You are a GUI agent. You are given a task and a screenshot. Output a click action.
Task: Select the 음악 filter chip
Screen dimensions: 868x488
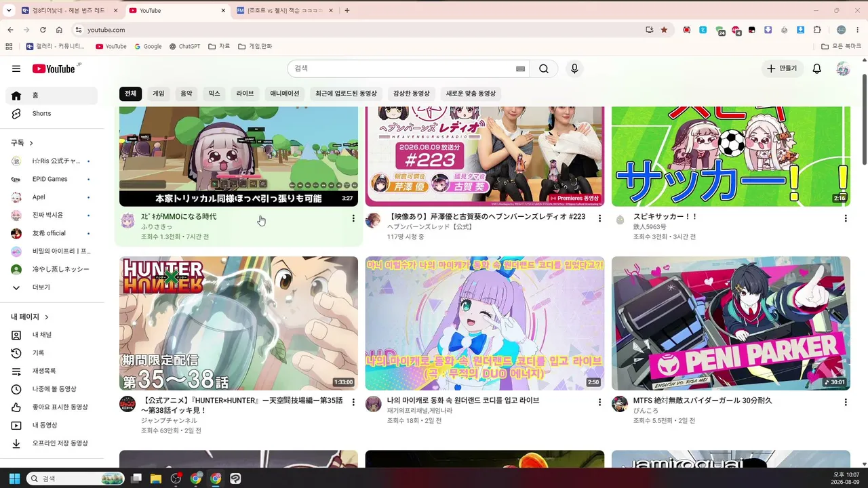(x=186, y=94)
